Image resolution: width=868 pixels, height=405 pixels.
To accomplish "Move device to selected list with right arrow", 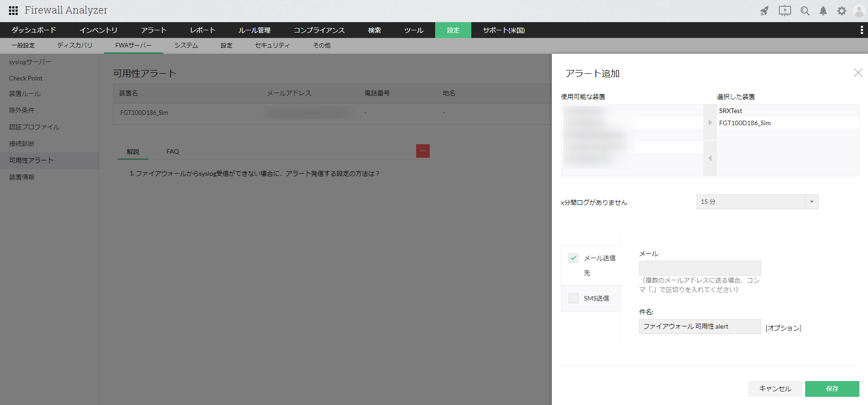I will pos(710,122).
